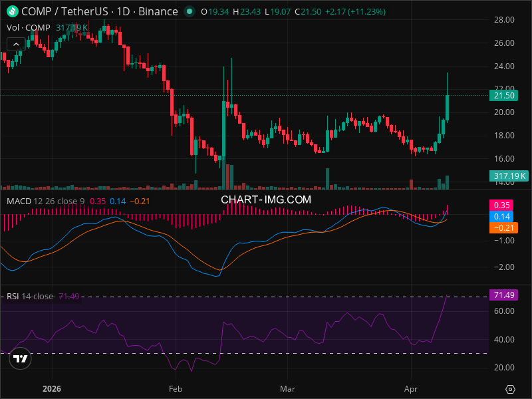This screenshot has width=532, height=399.
Task: Click the COMP coin logo icon
Action: (13, 11)
